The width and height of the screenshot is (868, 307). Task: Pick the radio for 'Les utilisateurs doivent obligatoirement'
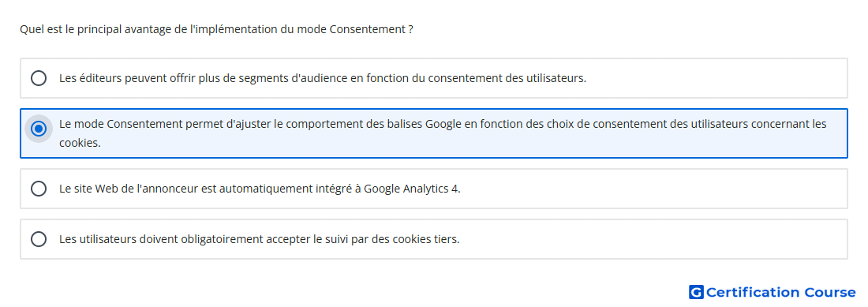coord(39,239)
